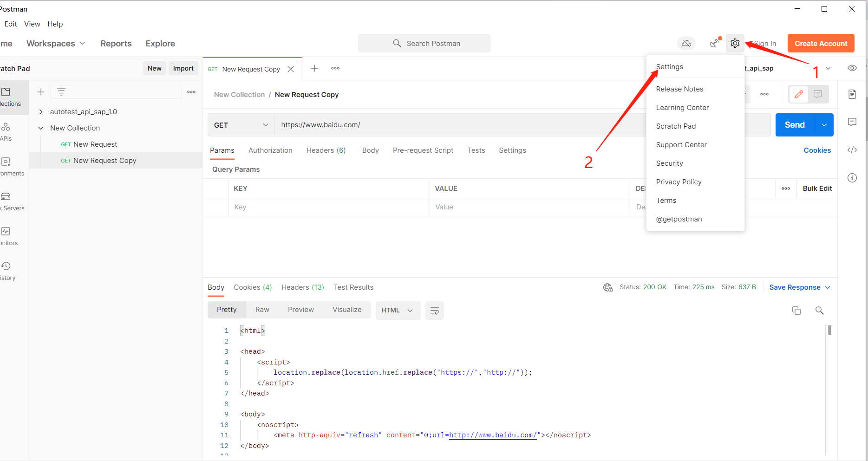
Task: Click the Search Postman field
Action: 424,43
